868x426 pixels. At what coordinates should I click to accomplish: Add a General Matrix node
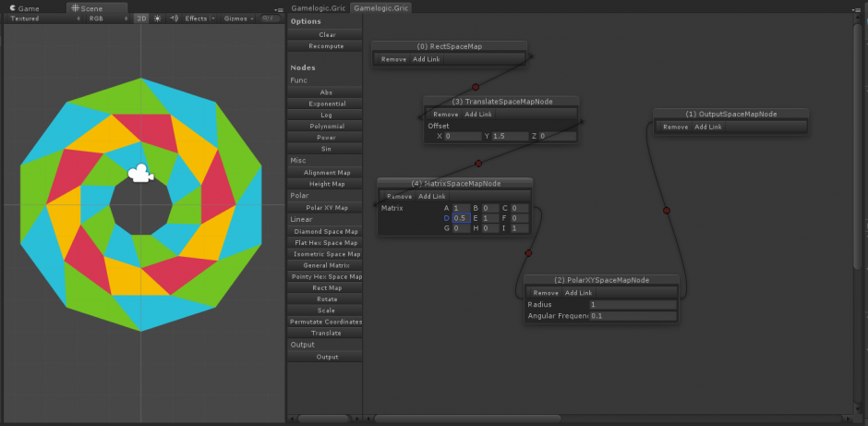325,265
